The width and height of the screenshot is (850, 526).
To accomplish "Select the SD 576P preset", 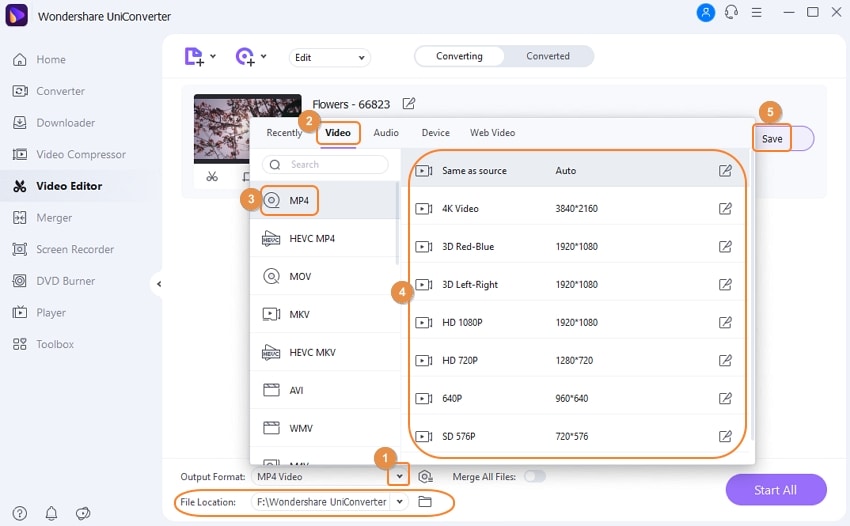I will pyautogui.click(x=577, y=437).
